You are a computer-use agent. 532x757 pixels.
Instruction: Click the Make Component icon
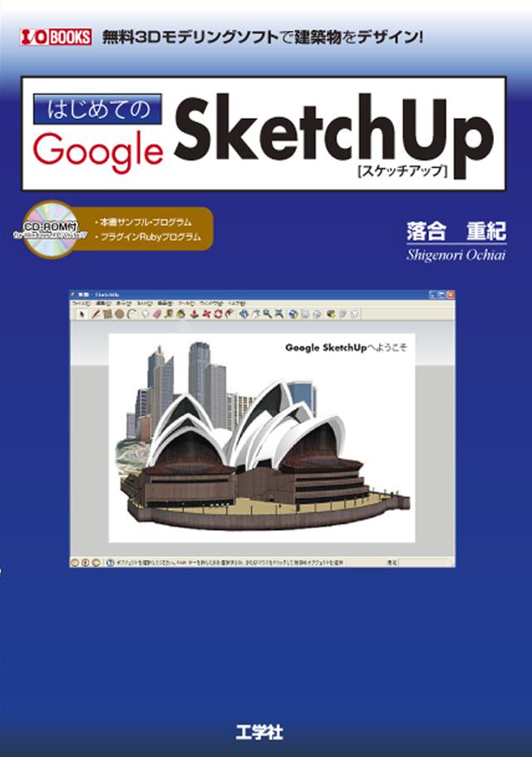pyautogui.click(x=145, y=314)
